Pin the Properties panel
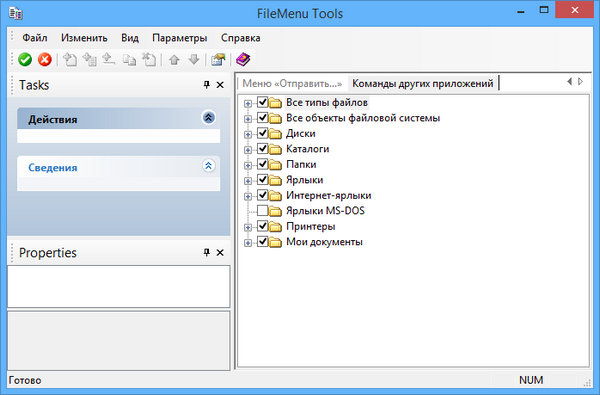 pyautogui.click(x=207, y=252)
